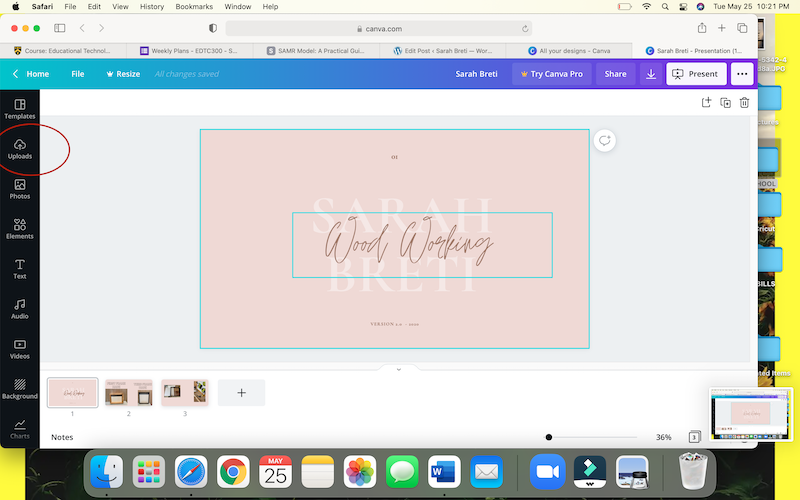
Task: Click the Safari share icon
Action: 702,28
